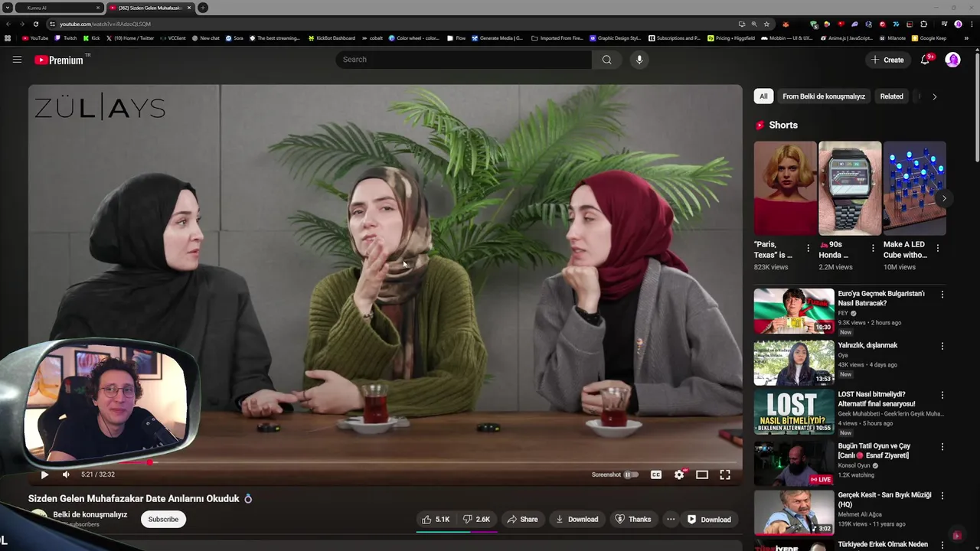Open Belki de konuşmalıyız channel name

(x=90, y=514)
